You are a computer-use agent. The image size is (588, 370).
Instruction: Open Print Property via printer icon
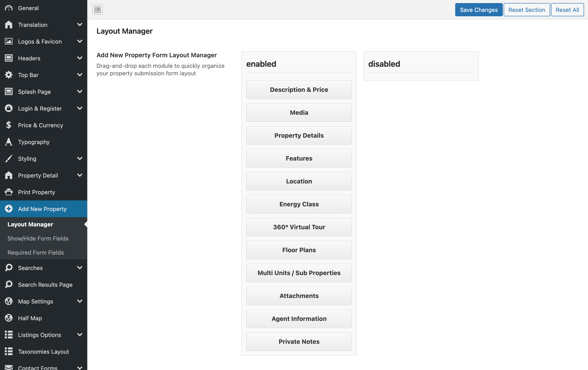(9, 192)
